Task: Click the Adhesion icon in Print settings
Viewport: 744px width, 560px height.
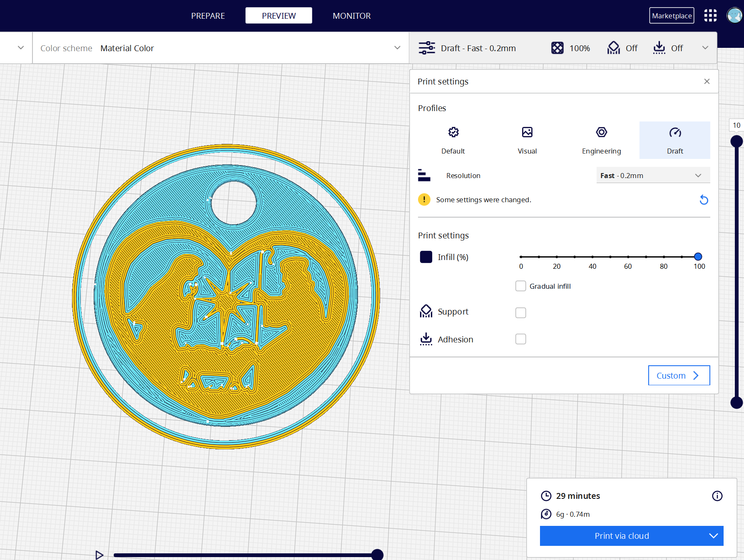Action: pyautogui.click(x=426, y=339)
